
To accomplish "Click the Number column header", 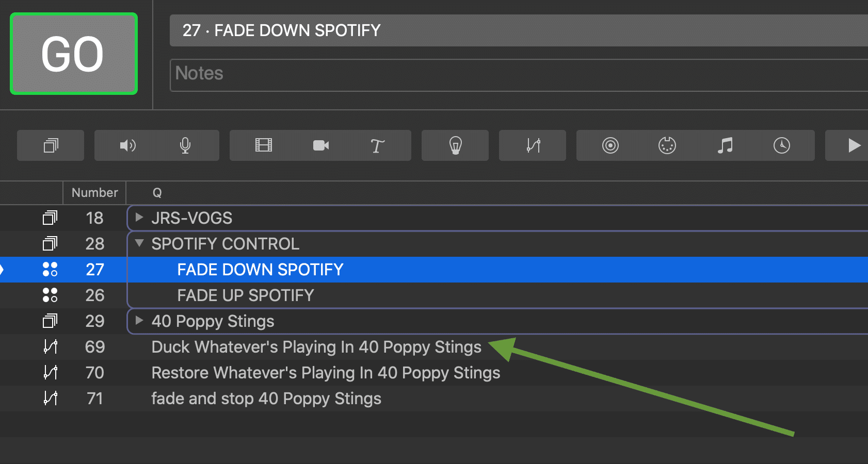I will tap(94, 193).
